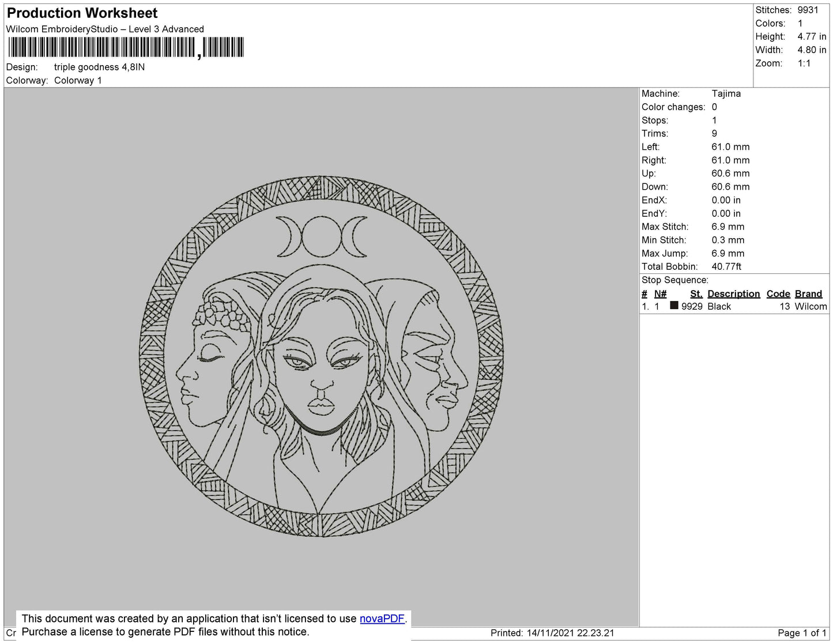The height and width of the screenshot is (644, 833).
Task: Click the Machine value Tajima
Action: coord(726,93)
